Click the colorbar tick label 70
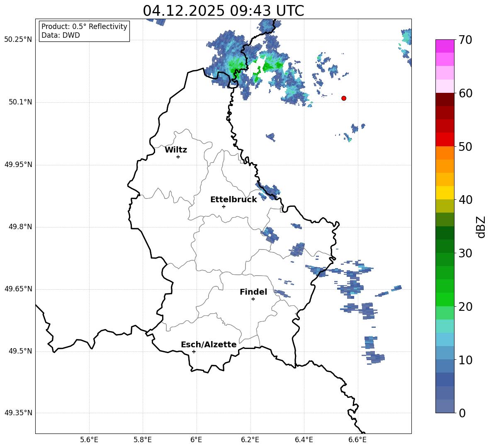 pos(465,40)
